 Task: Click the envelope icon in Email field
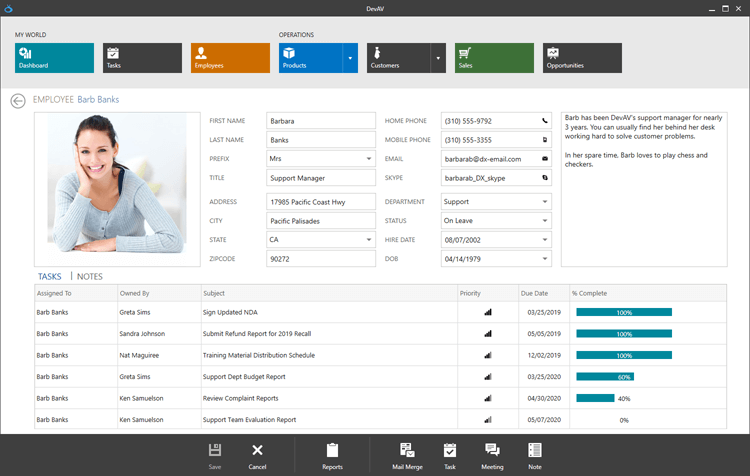545,158
